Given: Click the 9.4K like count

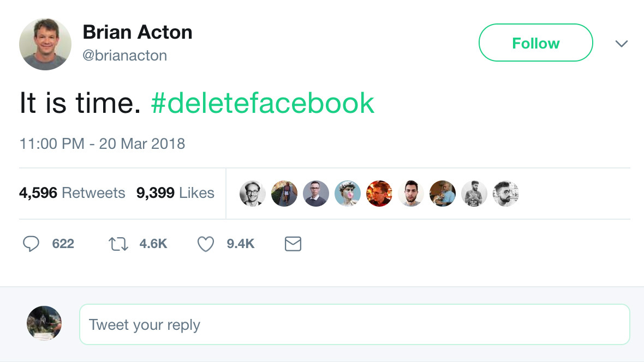Looking at the screenshot, I should coord(241,244).
